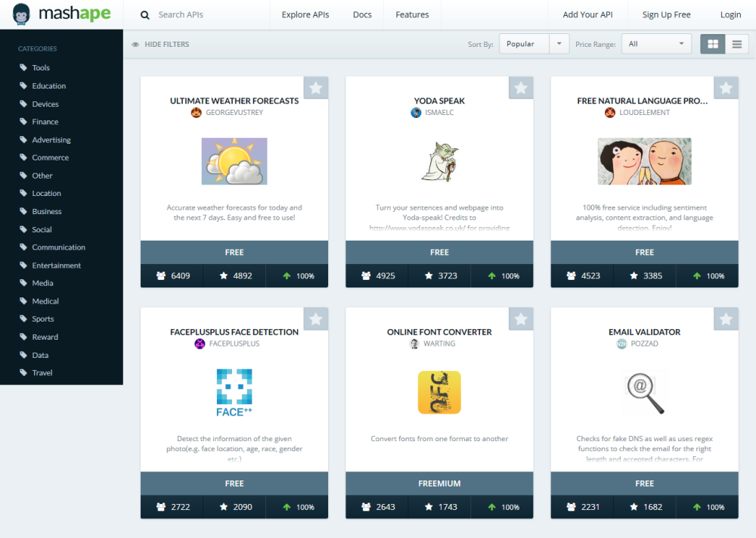Select the Entertainment category
The image size is (756, 538).
56,266
